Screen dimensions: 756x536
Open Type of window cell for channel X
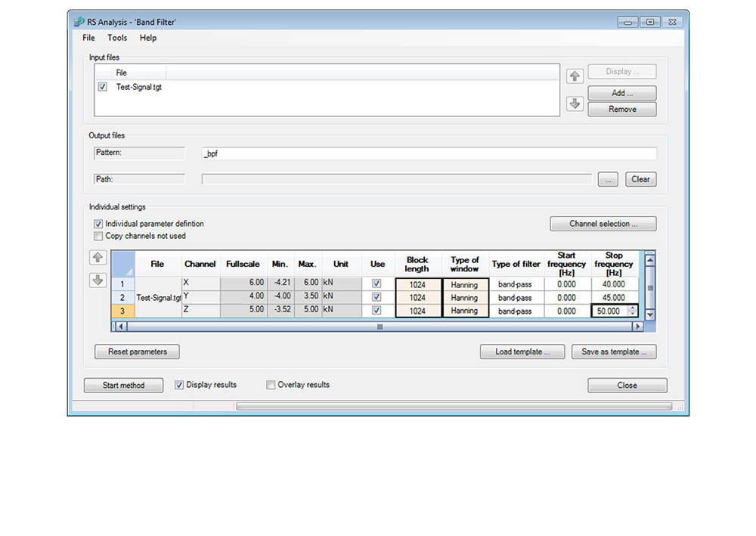(x=465, y=284)
